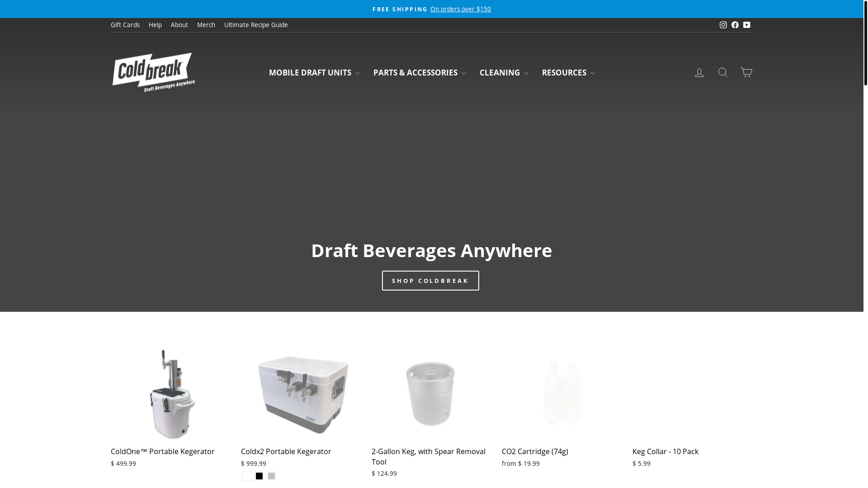This screenshot has height=488, width=868.
Task: Click the $ 499.99 price text
Action: tap(123, 464)
